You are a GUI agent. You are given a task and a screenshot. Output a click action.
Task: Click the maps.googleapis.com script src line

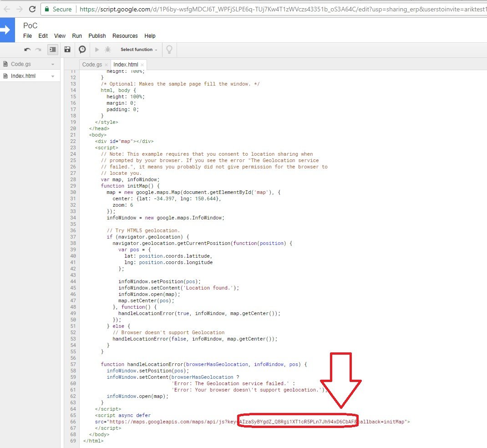pyautogui.click(x=253, y=422)
